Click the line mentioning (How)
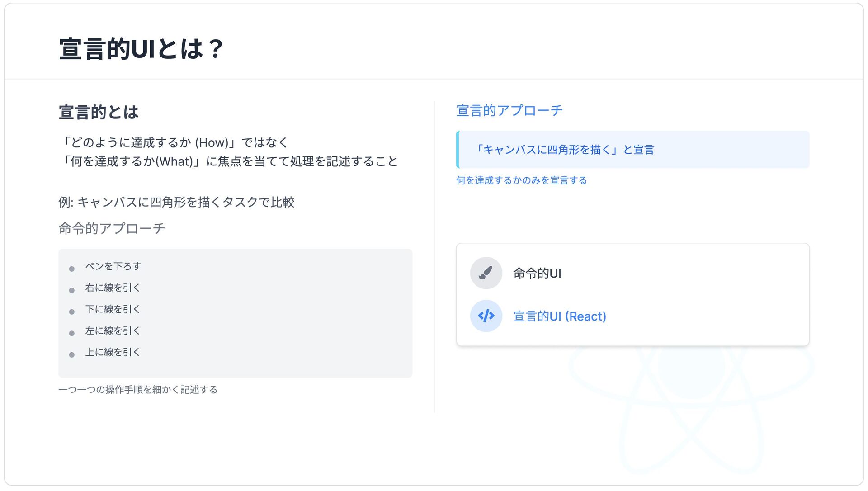The image size is (868, 491). tap(174, 142)
